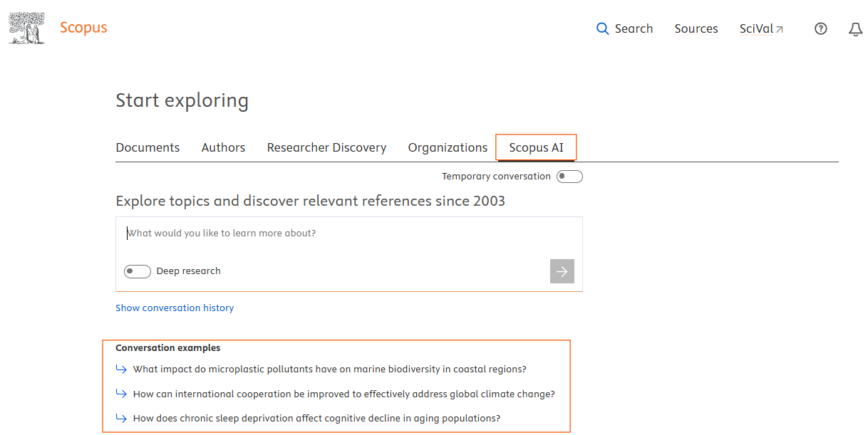868x435 pixels.
Task: Switch to the Authors tab
Action: pos(223,147)
